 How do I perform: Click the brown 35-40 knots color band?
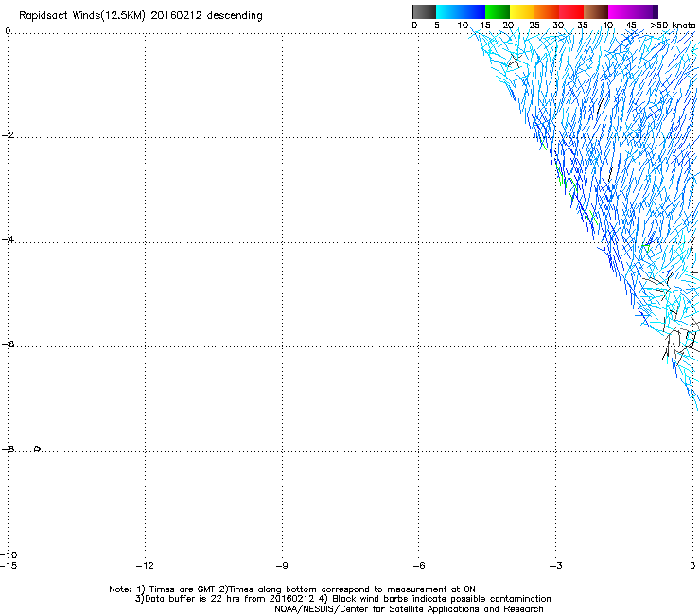[596, 11]
